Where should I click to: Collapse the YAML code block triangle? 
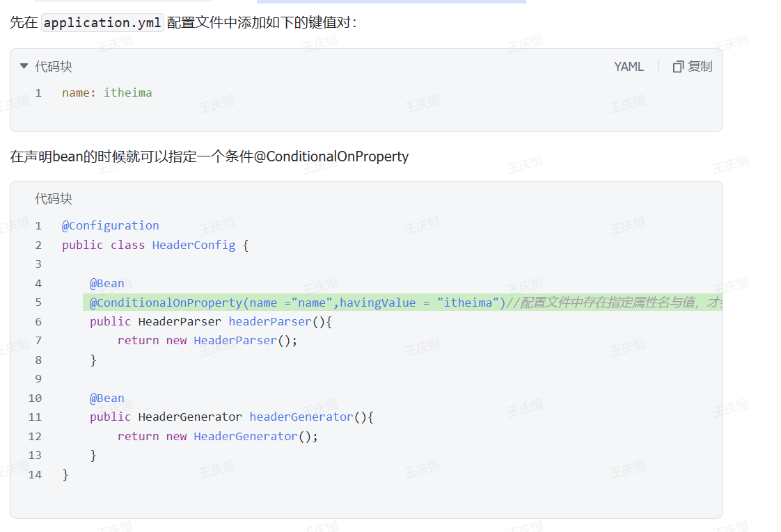(24, 67)
